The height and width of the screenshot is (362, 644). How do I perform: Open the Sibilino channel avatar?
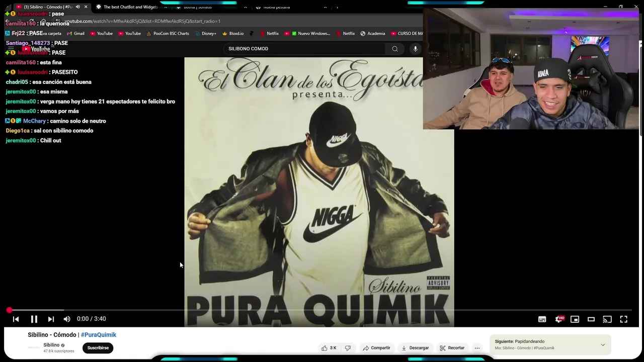[34, 348]
